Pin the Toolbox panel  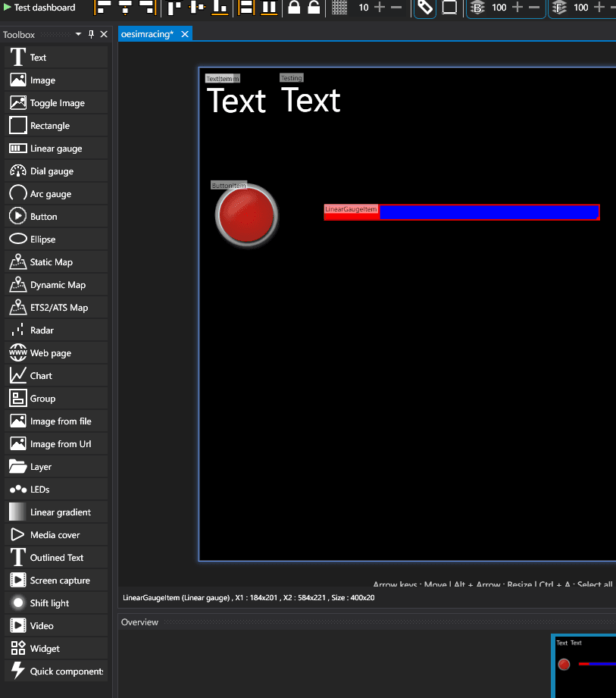[x=91, y=34]
